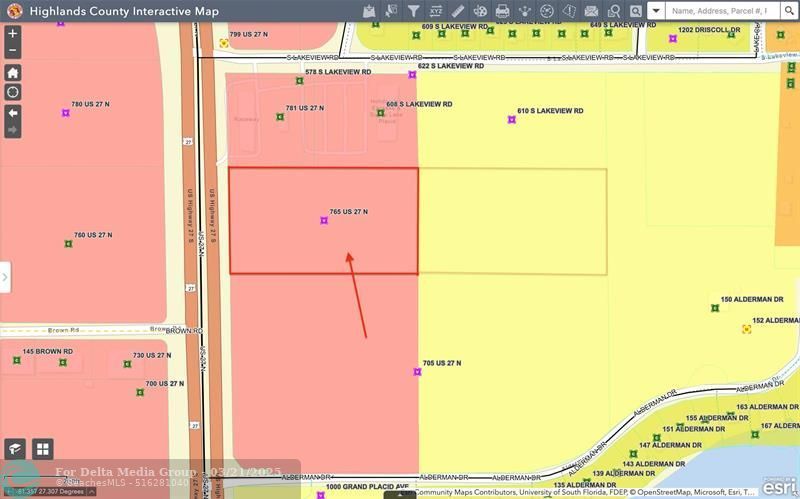Zoom out with the minus button
The height and width of the screenshot is (499, 800).
point(13,51)
